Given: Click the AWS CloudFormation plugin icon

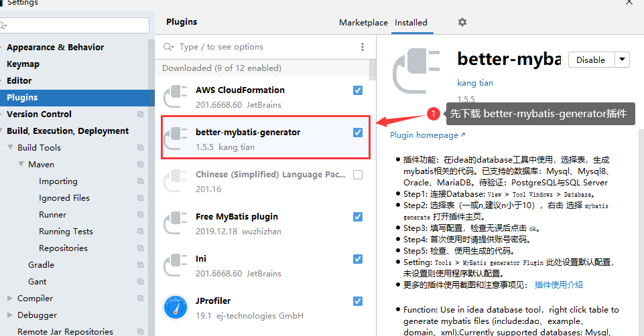Looking at the screenshot, I should [x=176, y=97].
